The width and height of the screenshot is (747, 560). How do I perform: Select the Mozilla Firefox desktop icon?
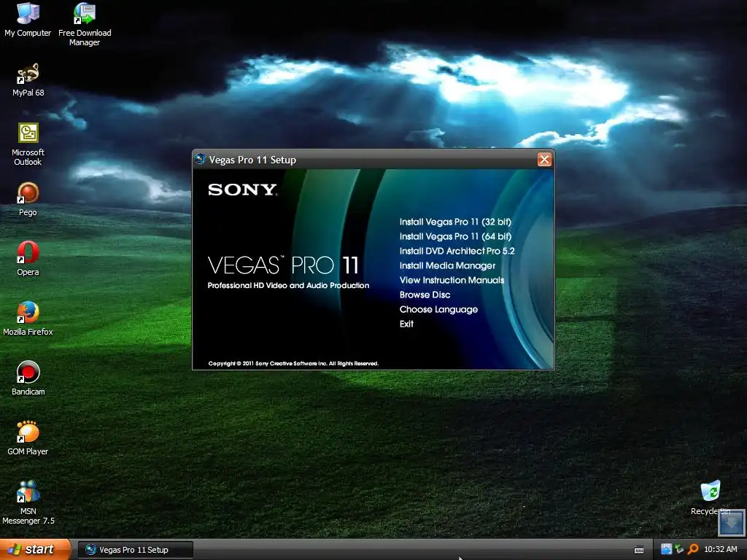coord(28,319)
